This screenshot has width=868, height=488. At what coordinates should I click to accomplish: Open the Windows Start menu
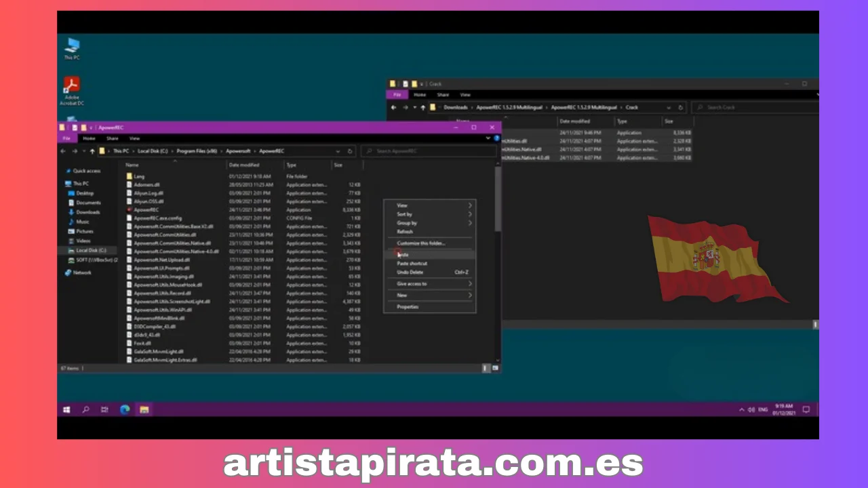[x=66, y=409]
